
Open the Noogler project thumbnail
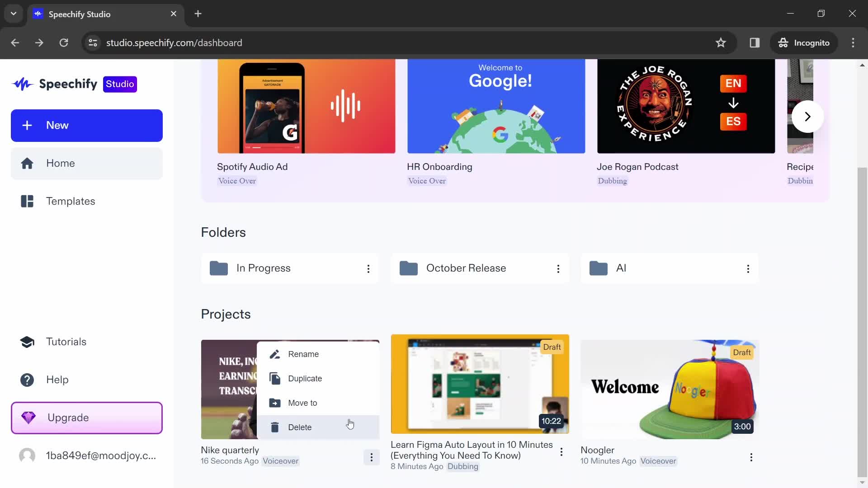pos(670,389)
